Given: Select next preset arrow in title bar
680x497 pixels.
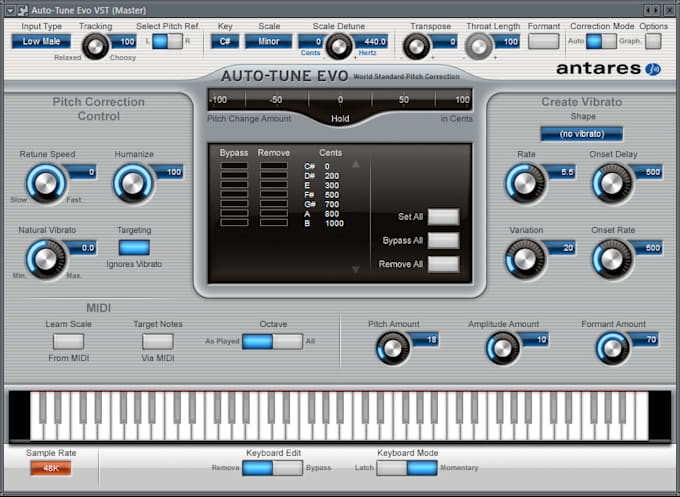Looking at the screenshot, I should [x=657, y=10].
